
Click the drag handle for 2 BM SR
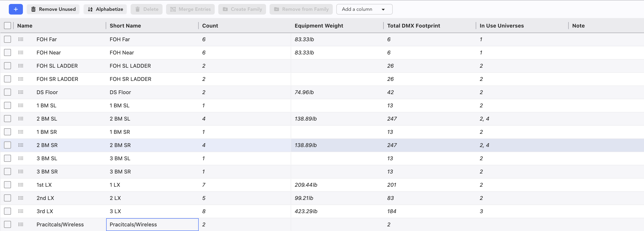pyautogui.click(x=21, y=145)
